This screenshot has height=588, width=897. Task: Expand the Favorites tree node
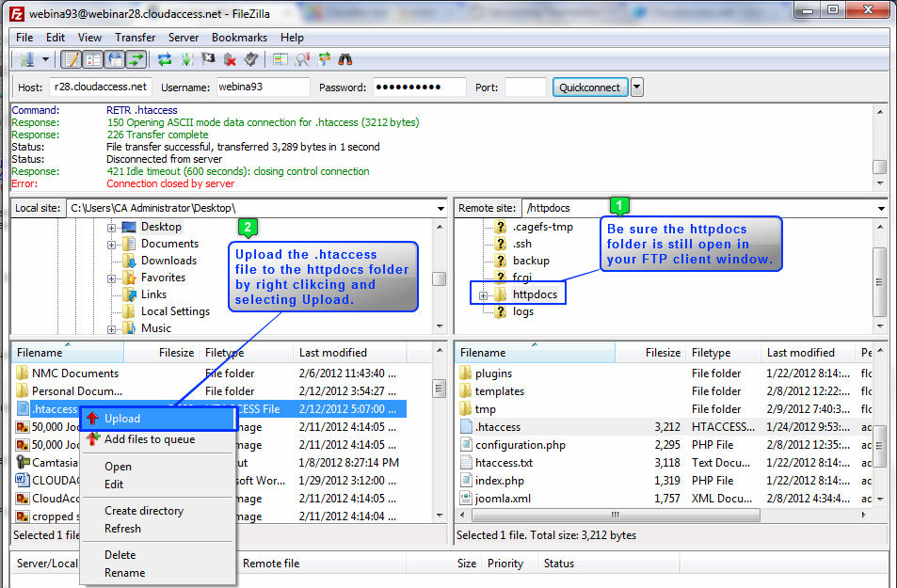tap(111, 278)
